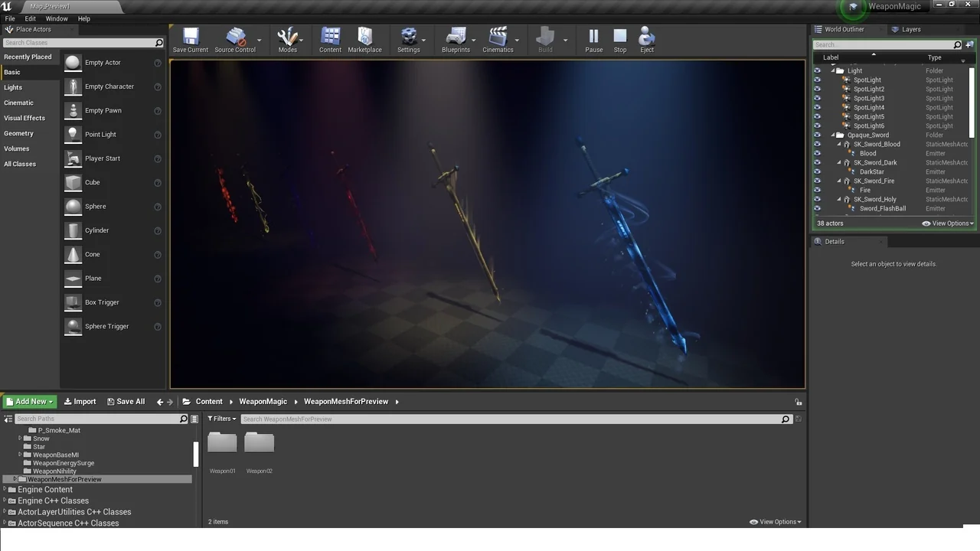Open the Content browser icon
The height and width of the screenshot is (551, 980).
[330, 37]
